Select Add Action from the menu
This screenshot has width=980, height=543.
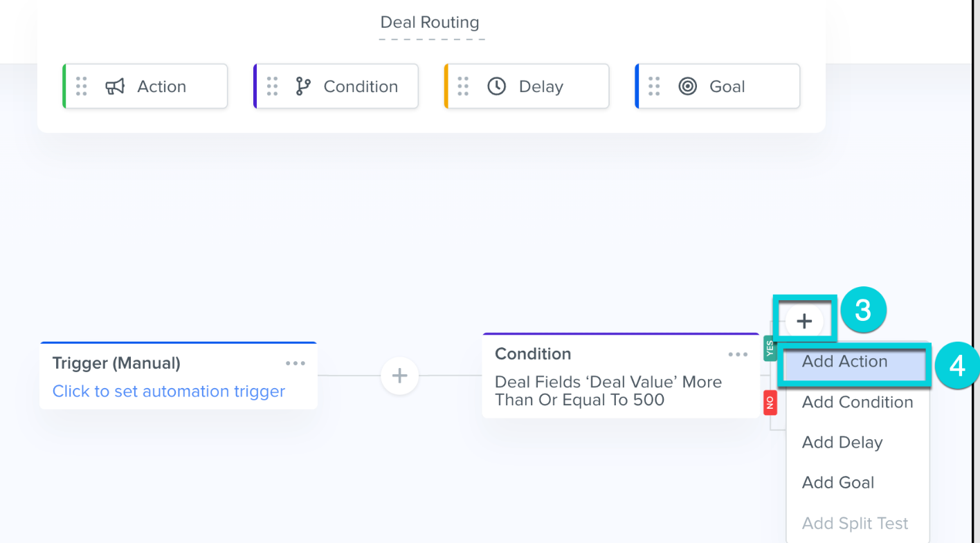[x=844, y=362]
